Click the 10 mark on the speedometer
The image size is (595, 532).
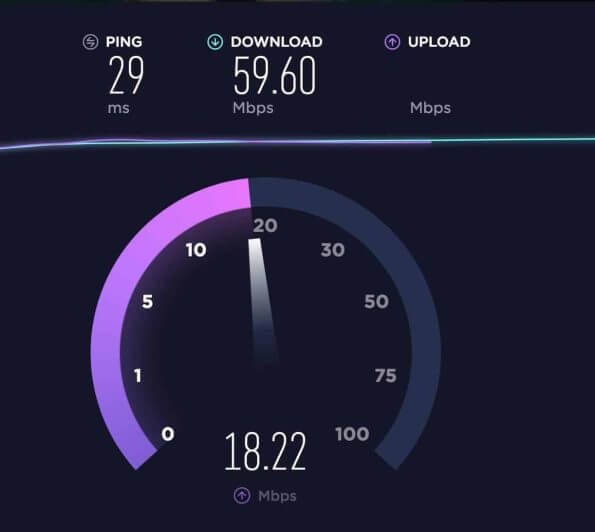point(196,250)
